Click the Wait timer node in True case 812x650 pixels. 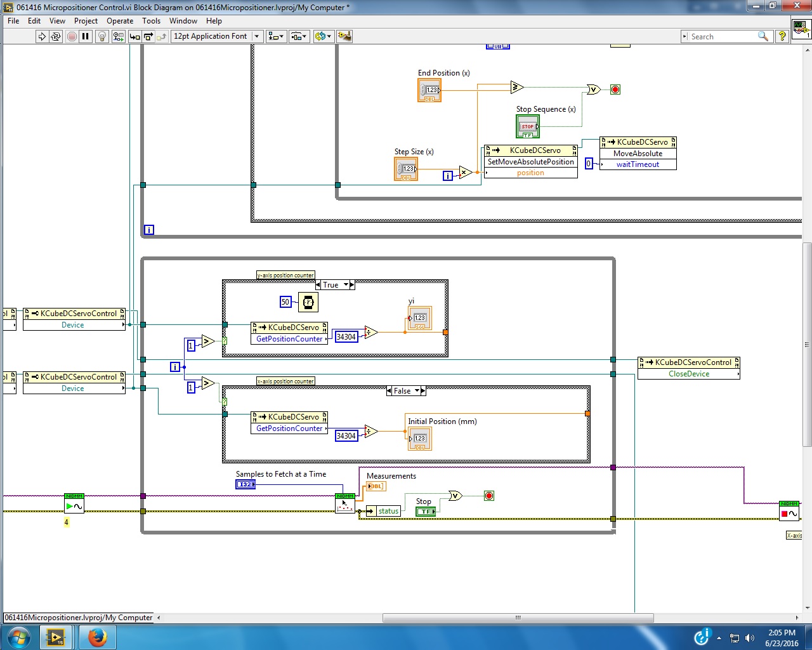[x=308, y=302]
